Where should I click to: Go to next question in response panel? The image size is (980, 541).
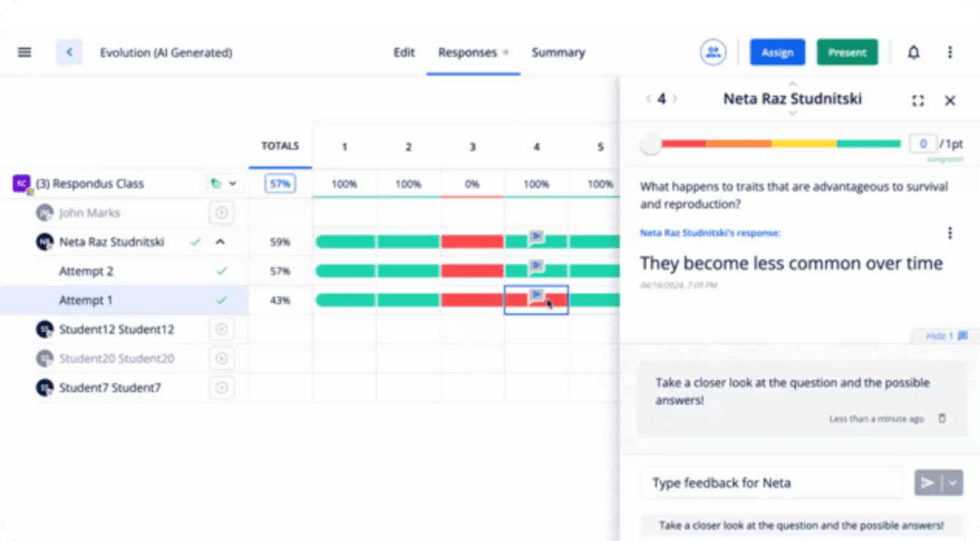tap(674, 99)
